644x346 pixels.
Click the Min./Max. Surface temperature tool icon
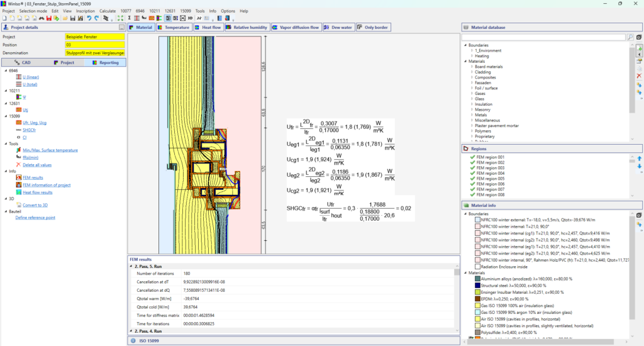pos(18,150)
